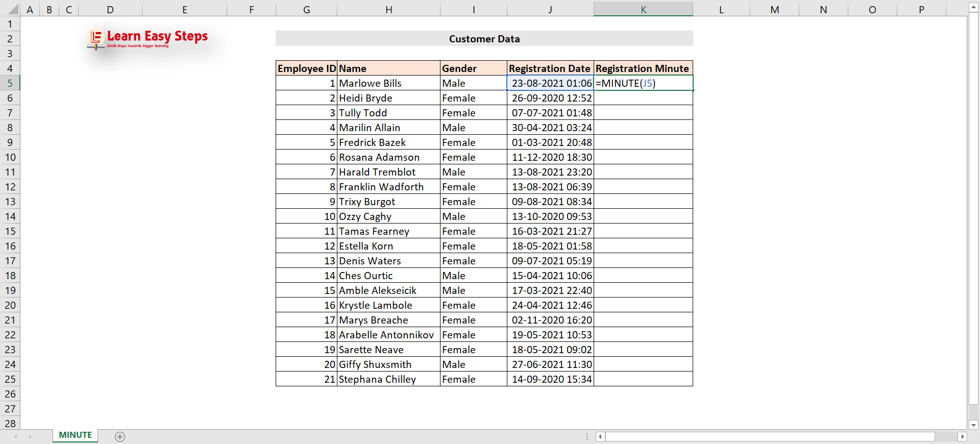Screen dimensions: 980x444
Task: Click the Gender header cell
Action: [x=474, y=68]
